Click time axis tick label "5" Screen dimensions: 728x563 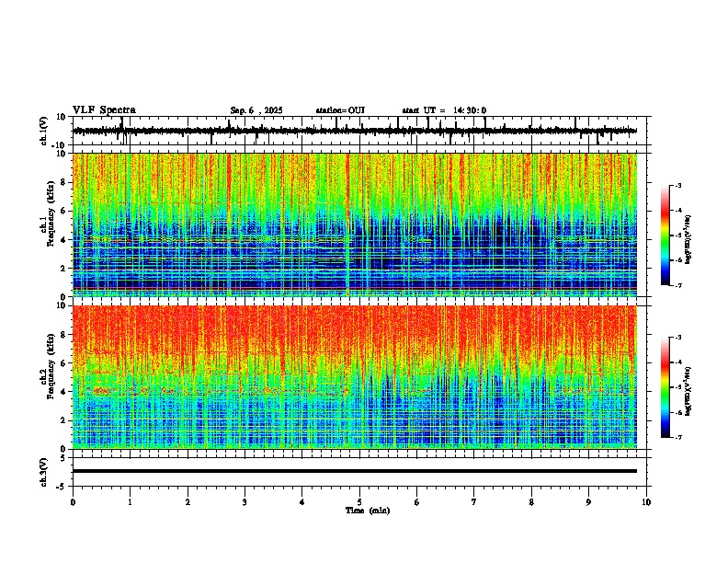(x=359, y=502)
